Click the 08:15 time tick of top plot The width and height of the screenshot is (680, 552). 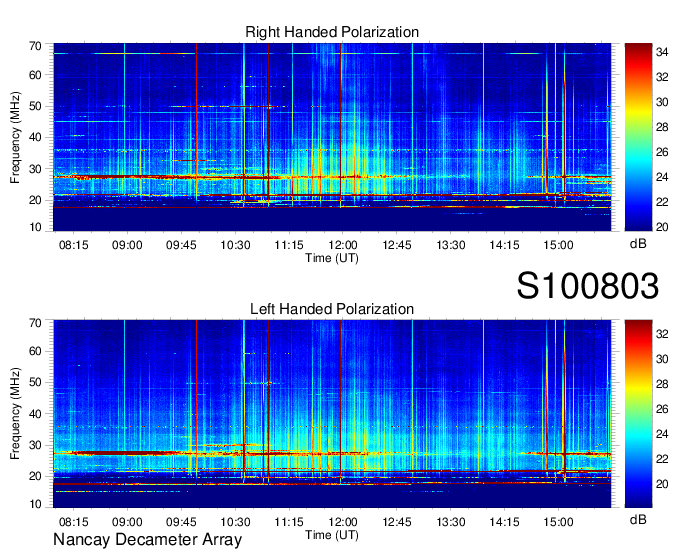73,245
